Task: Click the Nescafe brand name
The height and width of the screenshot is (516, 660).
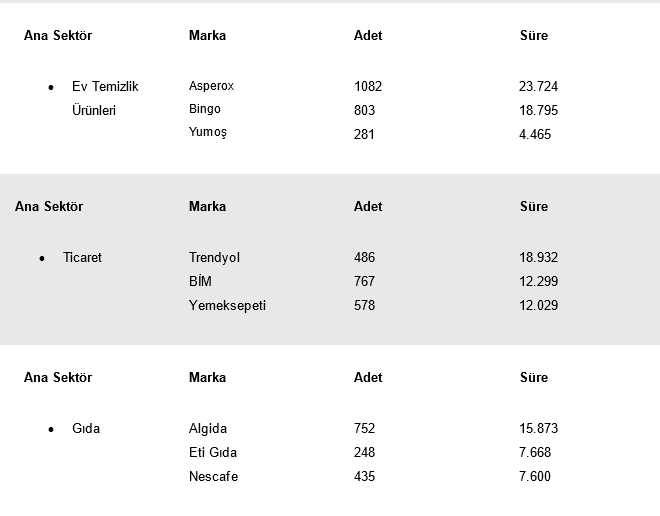Action: [x=213, y=476]
